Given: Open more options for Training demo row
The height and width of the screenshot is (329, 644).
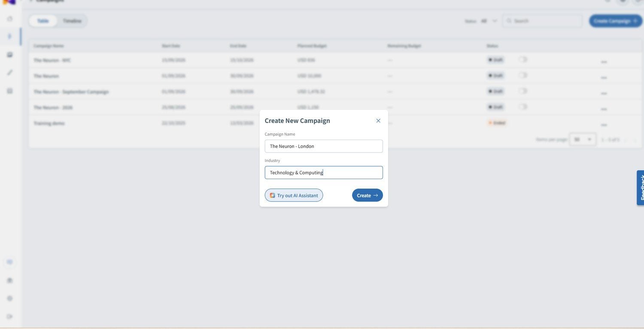Looking at the screenshot, I should pos(604,125).
